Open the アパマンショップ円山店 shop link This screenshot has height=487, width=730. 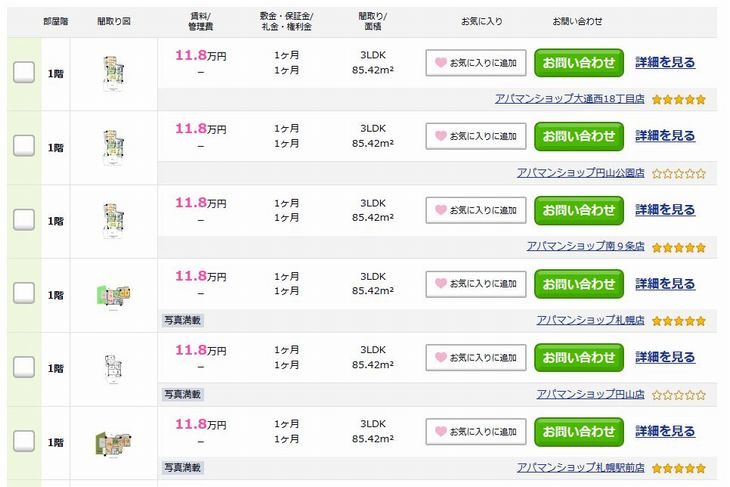pyautogui.click(x=590, y=394)
